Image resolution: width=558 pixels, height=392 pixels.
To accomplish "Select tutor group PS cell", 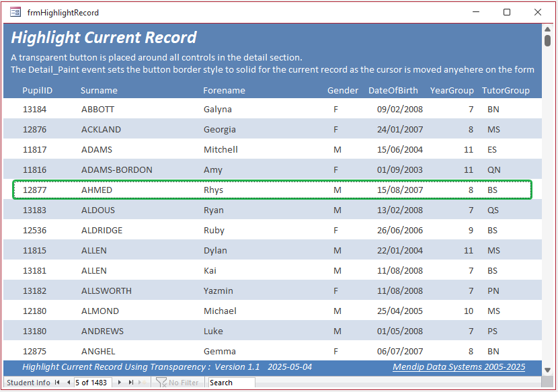I will pyautogui.click(x=493, y=331).
